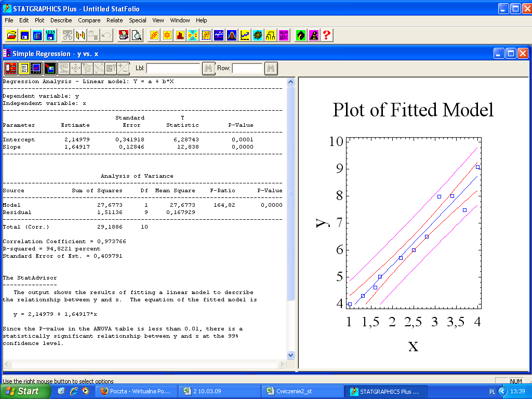Open the cyan globe grid icon
Screen dimensions: 532x399
258,35
